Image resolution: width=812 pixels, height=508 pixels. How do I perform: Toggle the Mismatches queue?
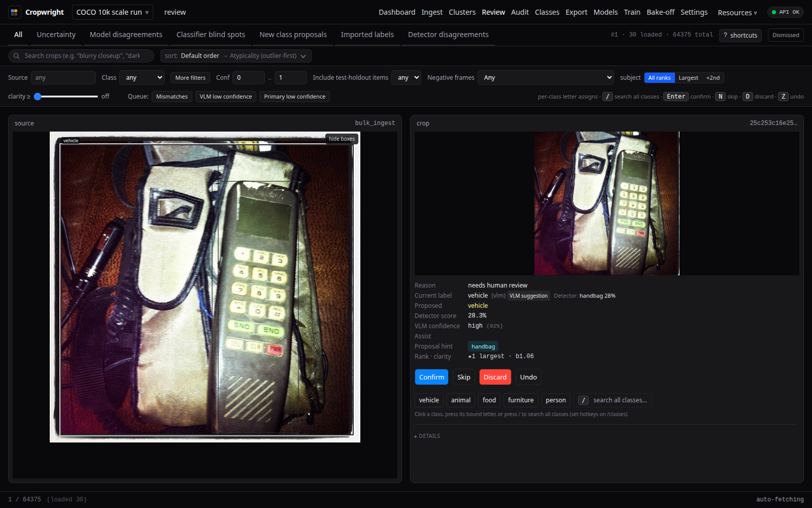point(172,97)
